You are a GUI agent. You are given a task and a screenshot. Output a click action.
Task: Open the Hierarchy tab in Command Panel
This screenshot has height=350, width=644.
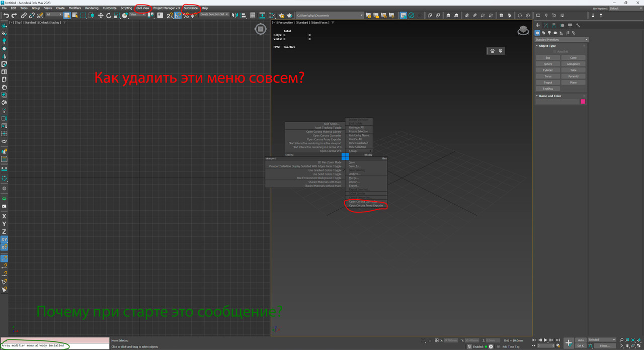554,25
